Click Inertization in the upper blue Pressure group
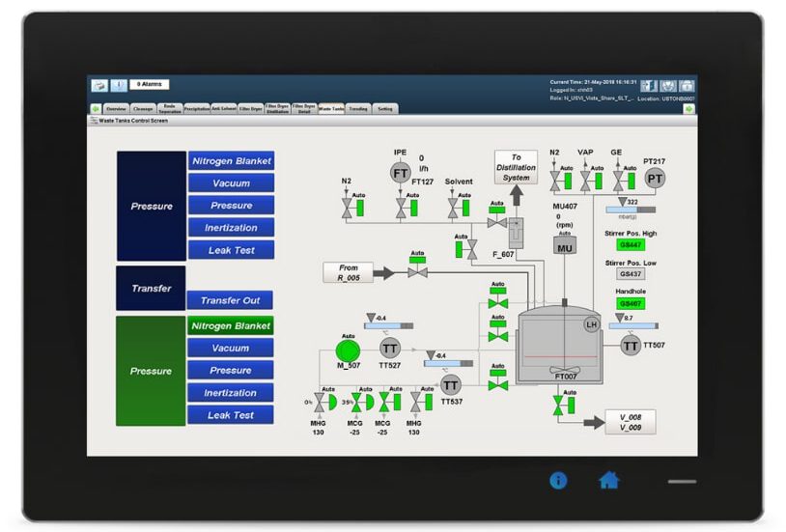 point(231,228)
